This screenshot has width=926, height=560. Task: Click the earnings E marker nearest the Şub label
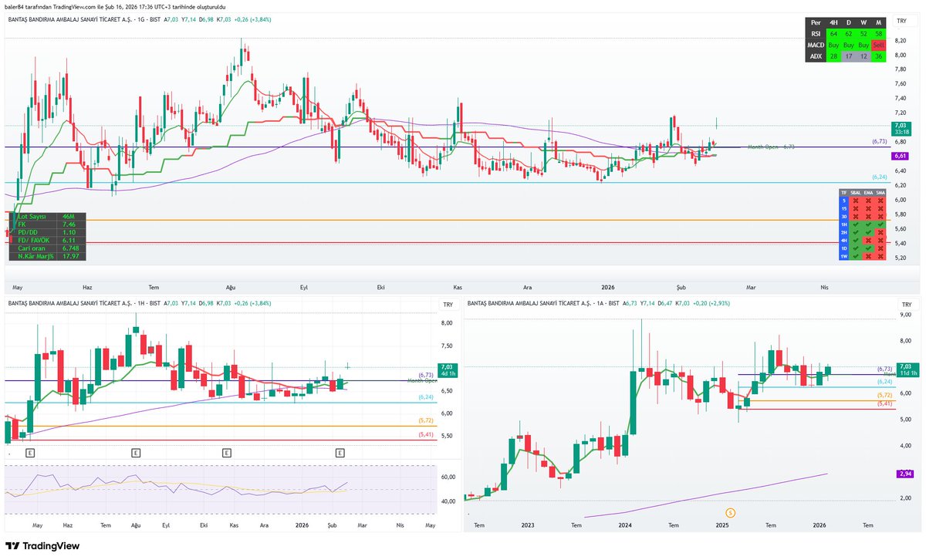(x=340, y=454)
